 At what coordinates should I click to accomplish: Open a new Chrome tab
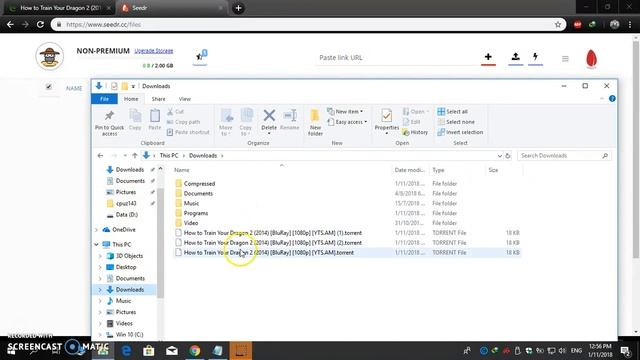pos(238,8)
